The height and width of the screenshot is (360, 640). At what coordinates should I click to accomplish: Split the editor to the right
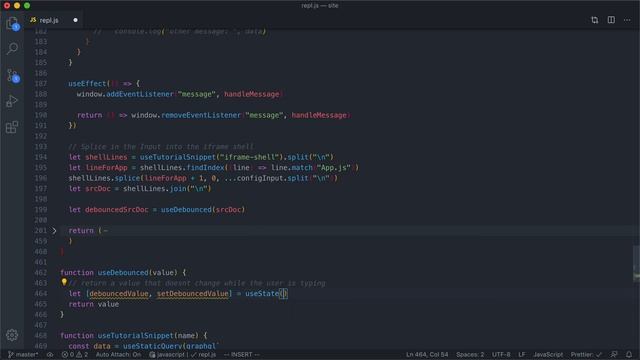611,20
